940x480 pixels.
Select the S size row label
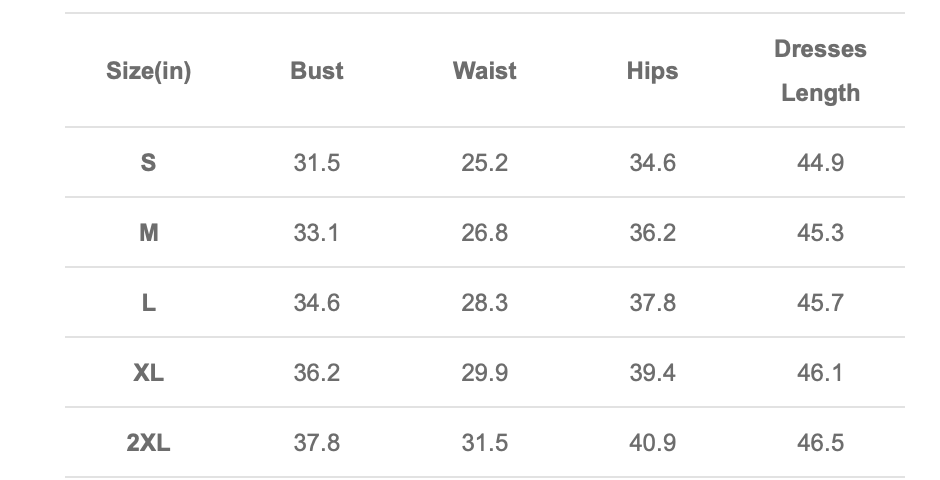pyautogui.click(x=148, y=162)
